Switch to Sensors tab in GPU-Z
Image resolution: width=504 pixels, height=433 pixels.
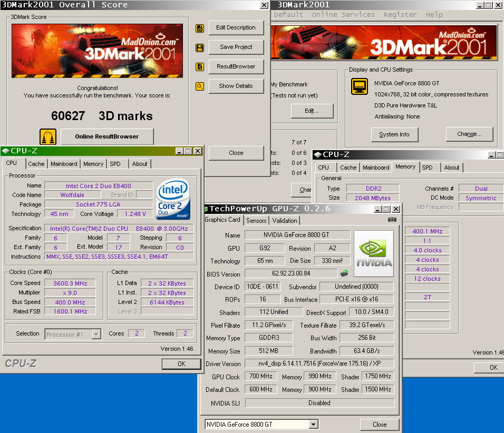(x=256, y=220)
